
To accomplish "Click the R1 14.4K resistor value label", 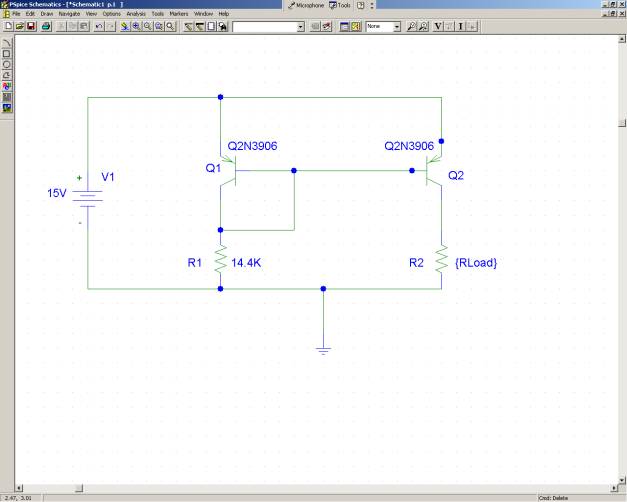I will point(245,262).
